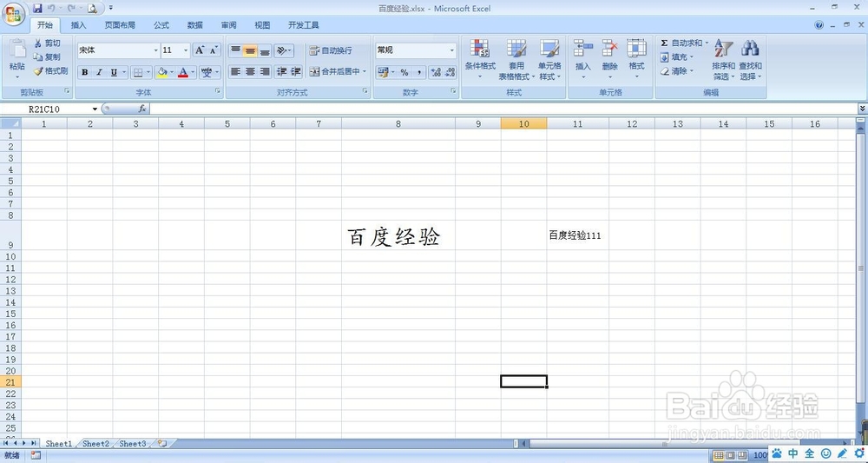
Task: Activate Format Painter (格式刷)
Action: [x=50, y=71]
